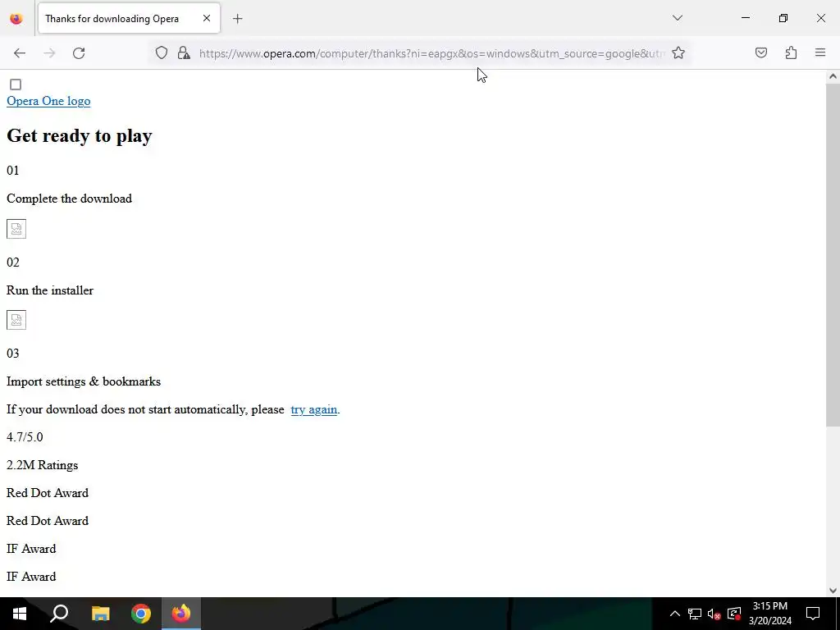Viewport: 840px width, 630px height.
Task: Launch Google Chrome from taskbar
Action: (x=141, y=614)
